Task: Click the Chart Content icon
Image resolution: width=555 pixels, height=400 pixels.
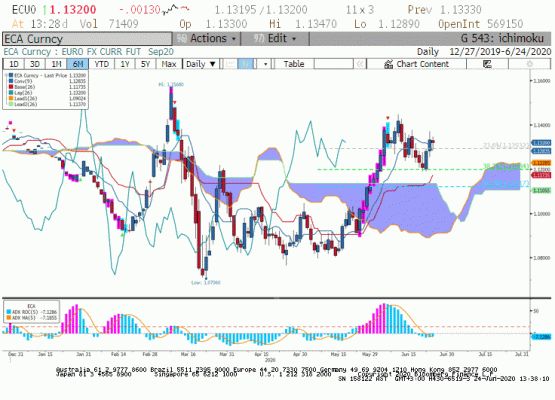Action: pyautogui.click(x=389, y=64)
